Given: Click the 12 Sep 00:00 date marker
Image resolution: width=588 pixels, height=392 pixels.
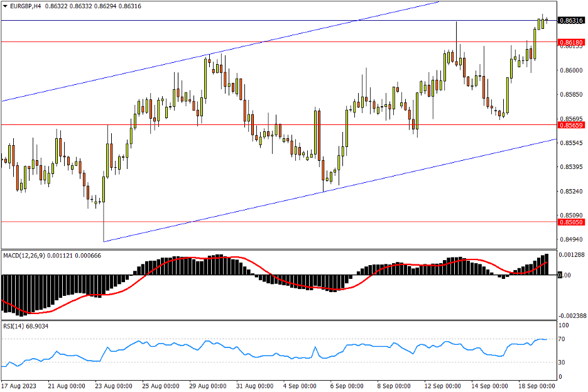Looking at the screenshot, I should (443, 385).
